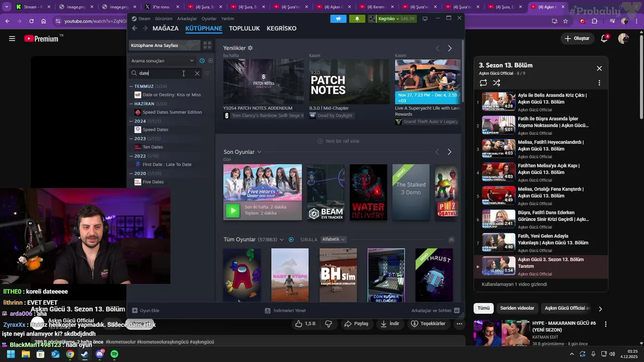Collapse TEMMUZ group in library list

click(131, 86)
